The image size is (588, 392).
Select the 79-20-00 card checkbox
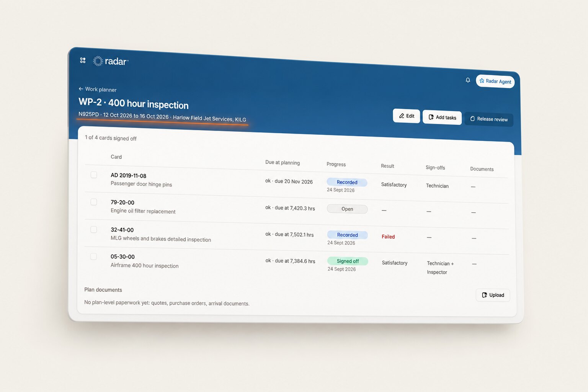point(94,202)
